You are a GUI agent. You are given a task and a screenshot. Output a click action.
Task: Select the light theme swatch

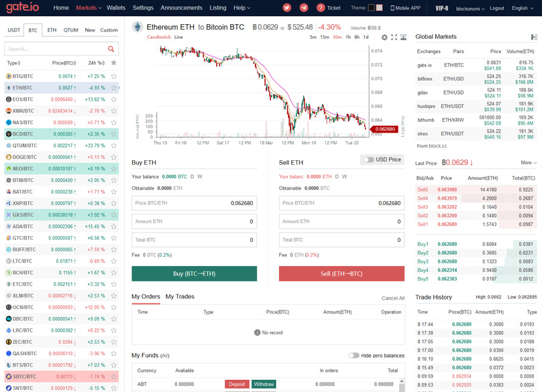[379, 7]
